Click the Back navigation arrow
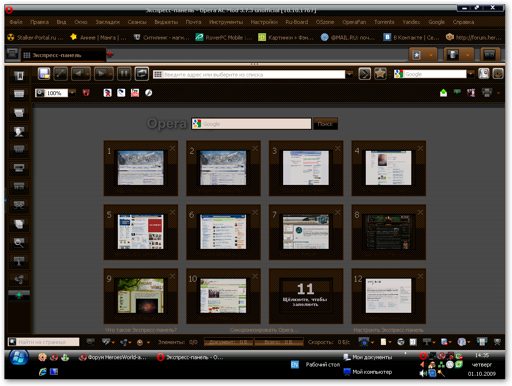This screenshot has width=512, height=386. [78, 74]
